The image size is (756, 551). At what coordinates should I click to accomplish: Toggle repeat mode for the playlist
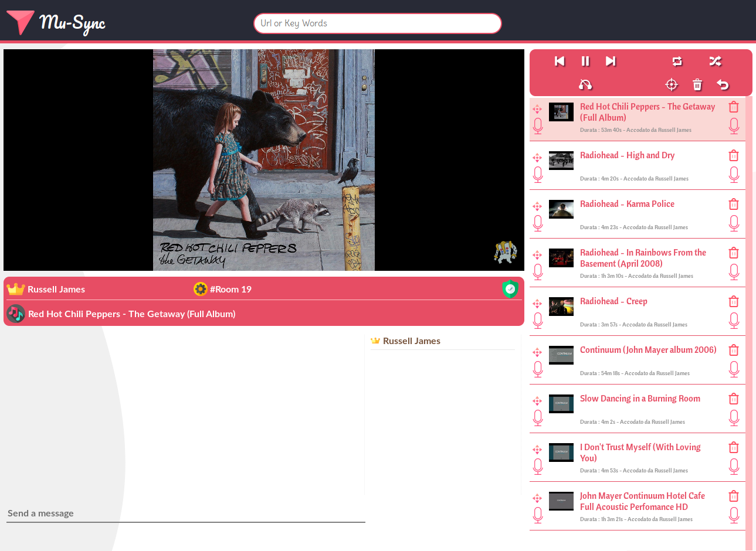677,61
